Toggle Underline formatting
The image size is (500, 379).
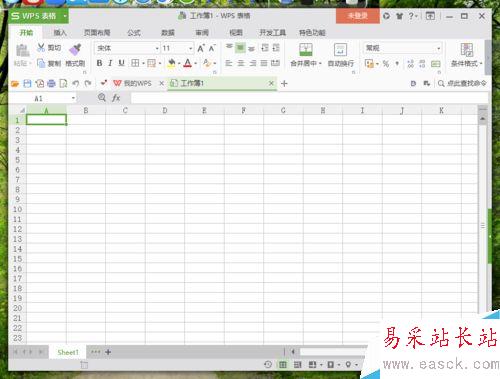(121, 63)
